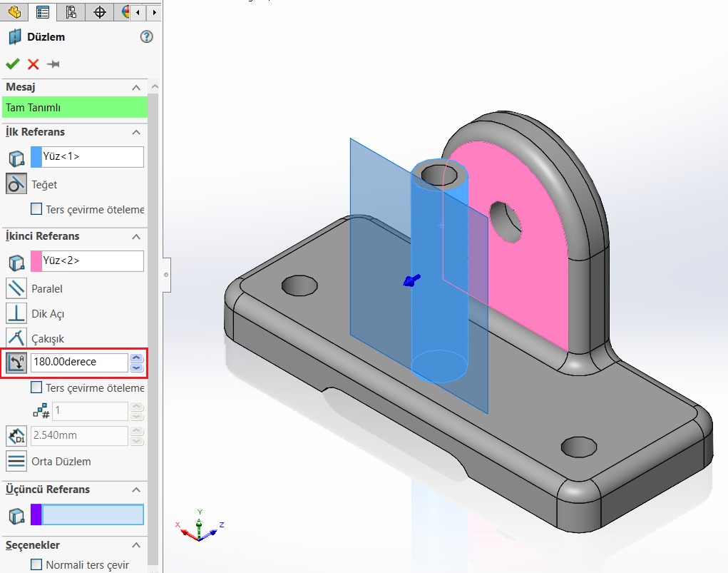
Task: Open help for the Düzlem feature
Action: 147,37
